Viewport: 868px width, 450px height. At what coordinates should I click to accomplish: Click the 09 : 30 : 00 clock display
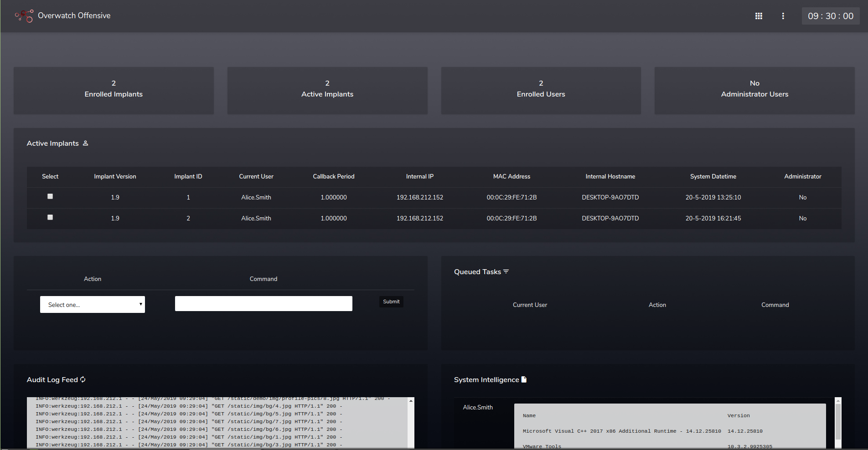[x=831, y=16]
